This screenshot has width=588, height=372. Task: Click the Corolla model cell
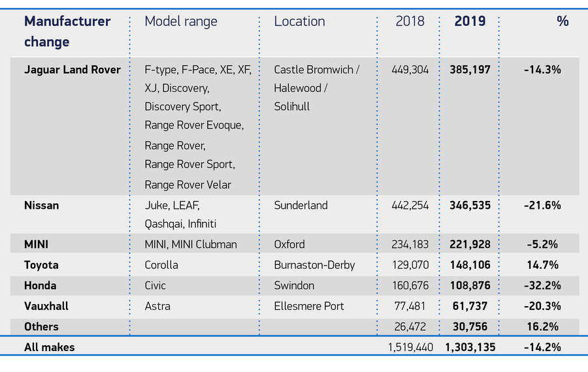pos(161,265)
